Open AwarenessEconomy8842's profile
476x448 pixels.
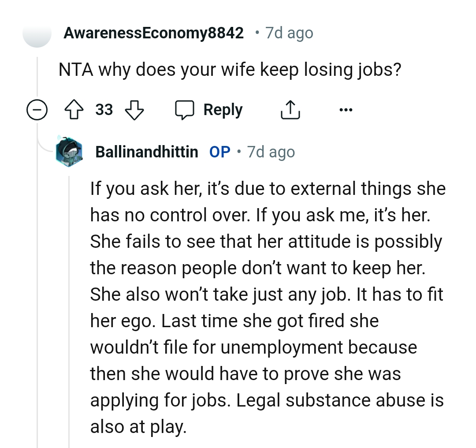[153, 32]
